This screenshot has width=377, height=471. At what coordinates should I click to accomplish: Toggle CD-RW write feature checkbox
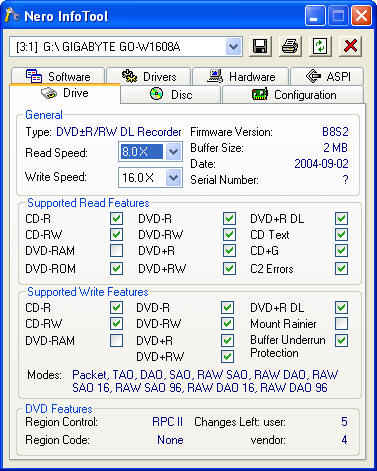(116, 323)
